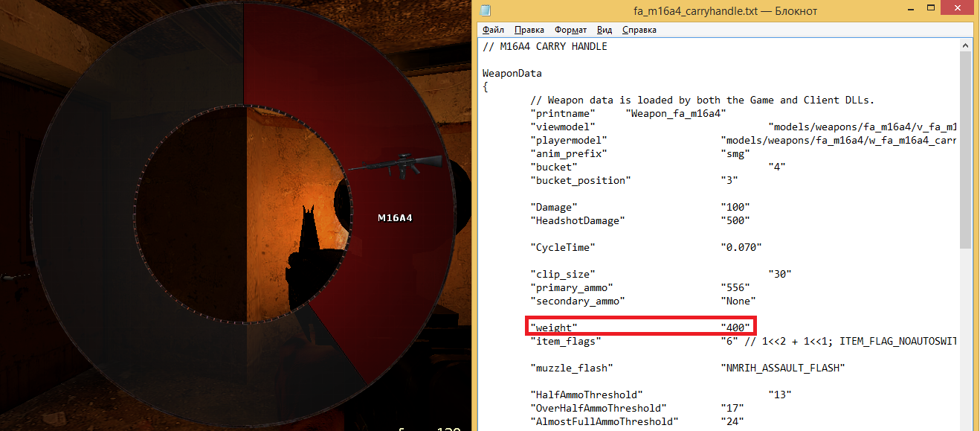The image size is (980, 431).
Task: Open the Файл menu in Notepad
Action: (x=493, y=30)
